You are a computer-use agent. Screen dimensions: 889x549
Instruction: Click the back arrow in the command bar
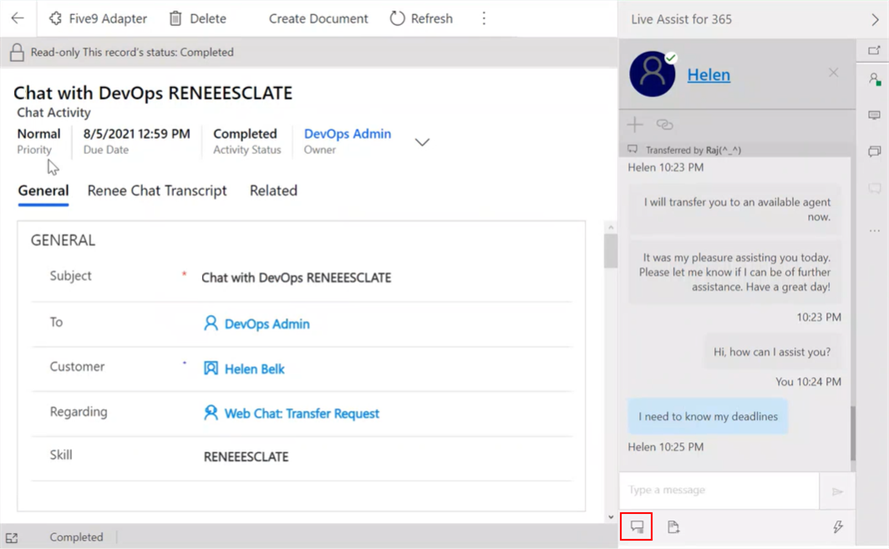tap(17, 18)
